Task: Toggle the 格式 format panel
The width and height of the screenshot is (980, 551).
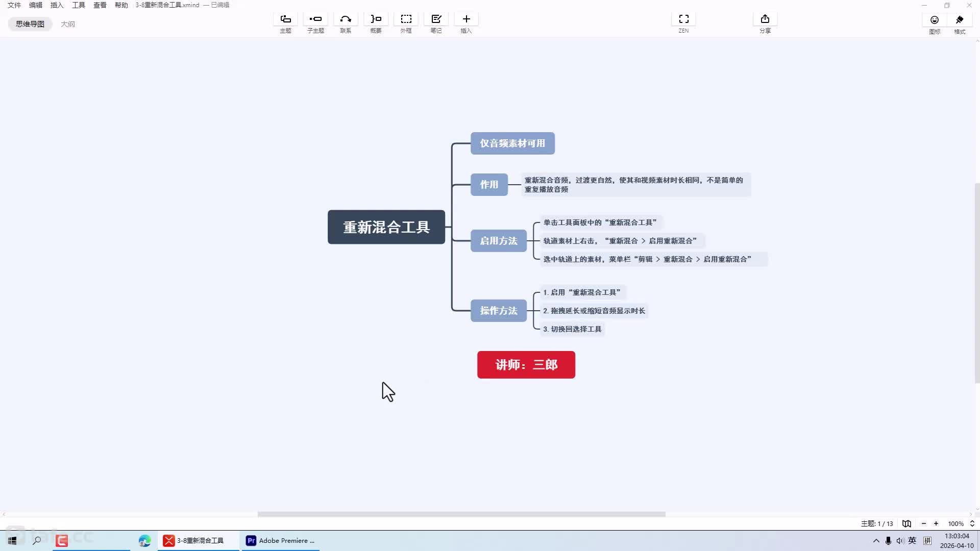Action: pos(960,24)
